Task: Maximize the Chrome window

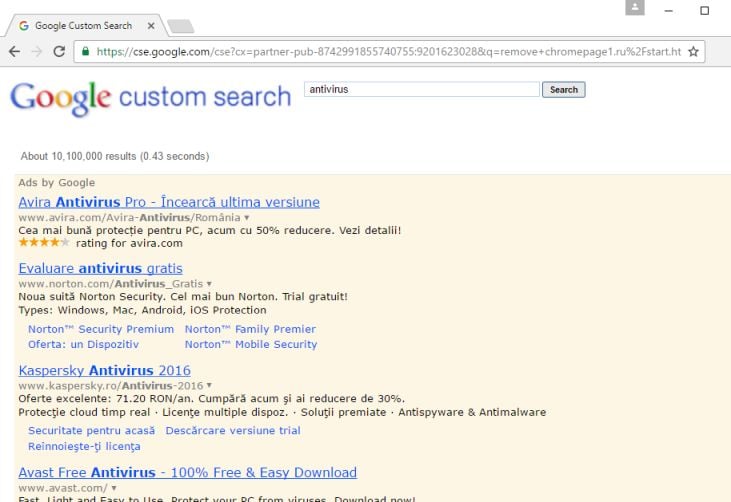Action: (704, 10)
